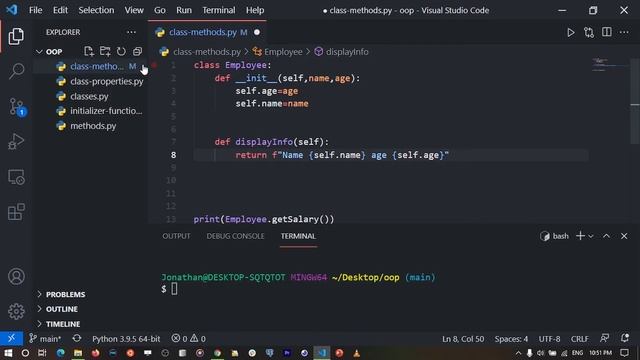Change line ending via CRLF
640x360 pixels.
[x=580, y=338]
